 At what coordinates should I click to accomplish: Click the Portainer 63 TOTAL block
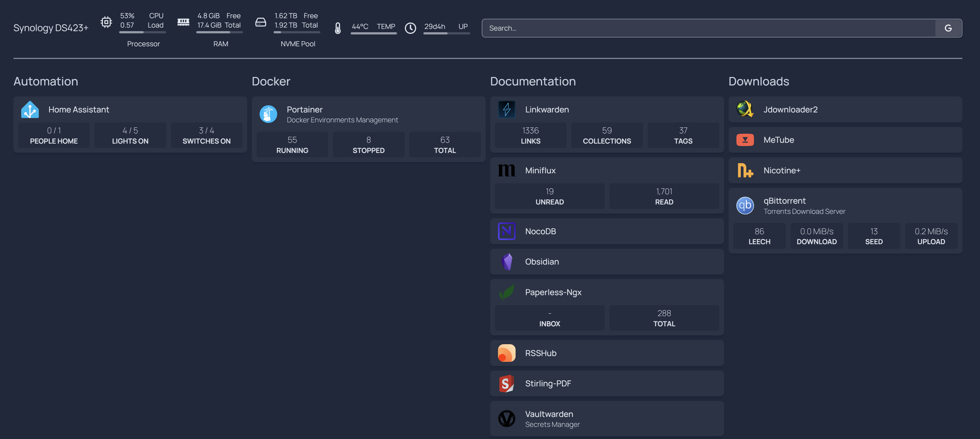pos(445,145)
